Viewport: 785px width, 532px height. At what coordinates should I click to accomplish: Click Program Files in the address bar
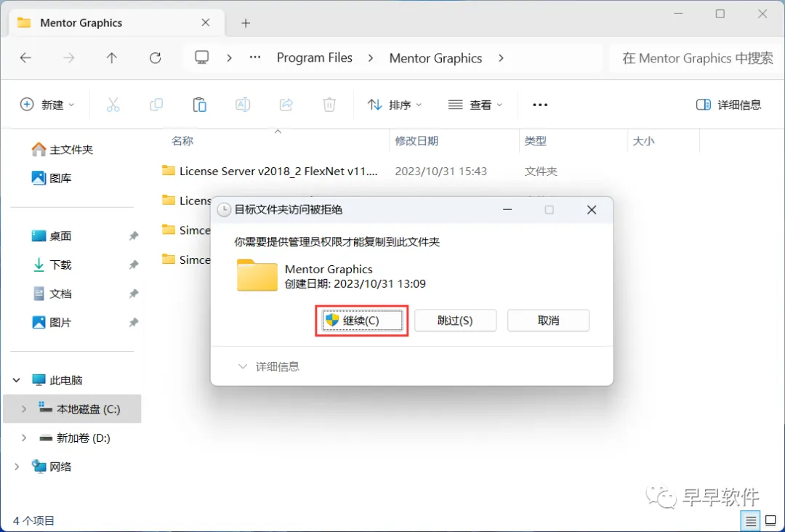click(315, 58)
